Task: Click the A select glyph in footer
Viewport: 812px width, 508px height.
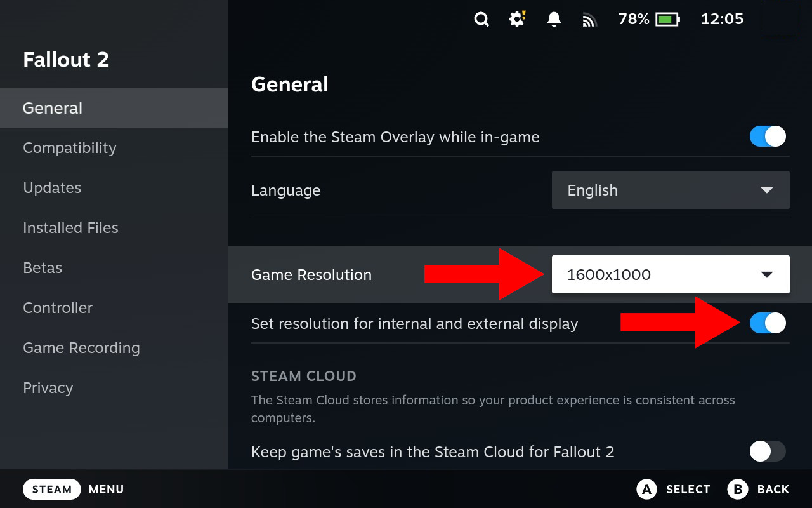Action: coord(646,489)
